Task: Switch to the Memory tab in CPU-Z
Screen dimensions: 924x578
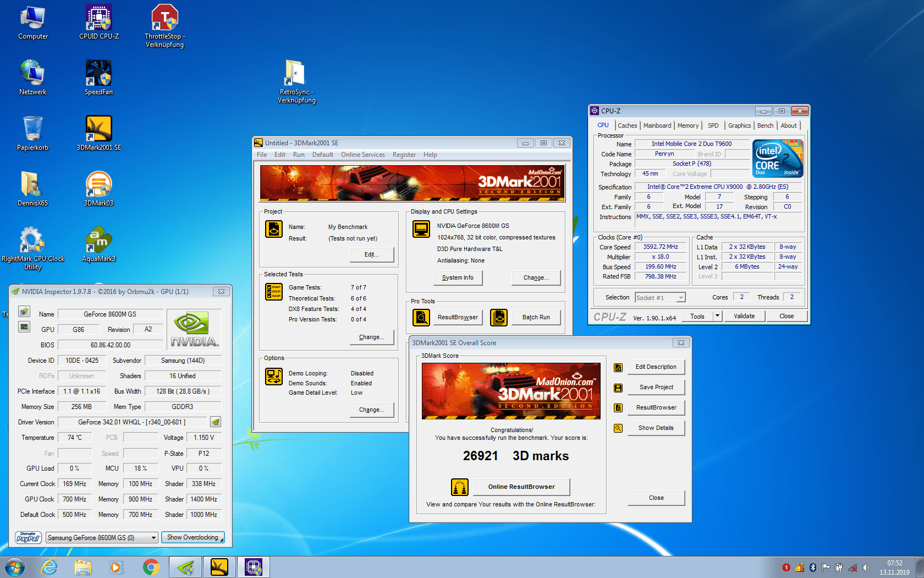Action: (x=688, y=126)
